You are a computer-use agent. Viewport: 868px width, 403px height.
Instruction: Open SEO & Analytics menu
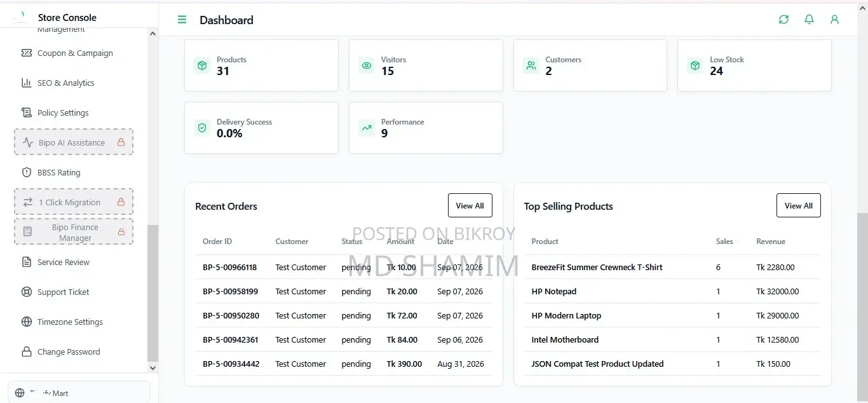click(74, 83)
